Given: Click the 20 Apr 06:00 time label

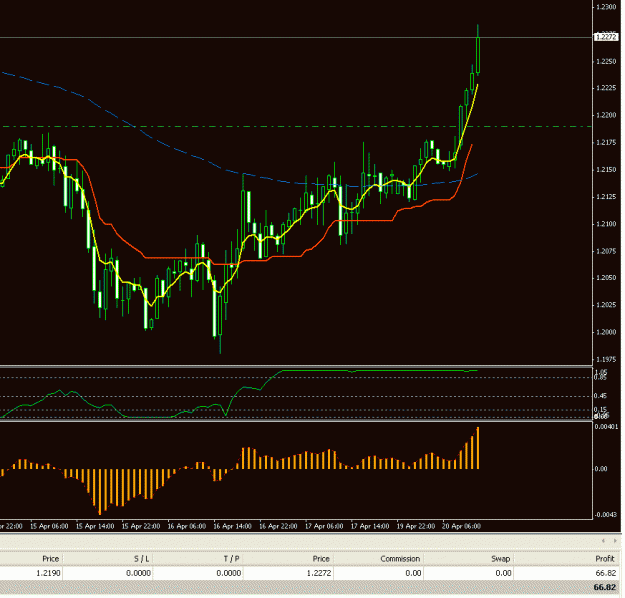Looking at the screenshot, I should pyautogui.click(x=462, y=526).
